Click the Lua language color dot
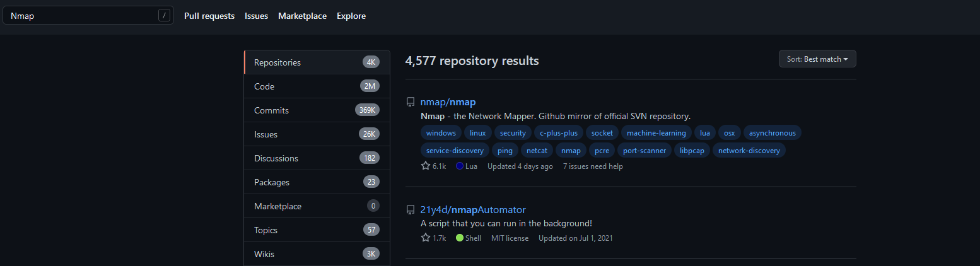 460,166
